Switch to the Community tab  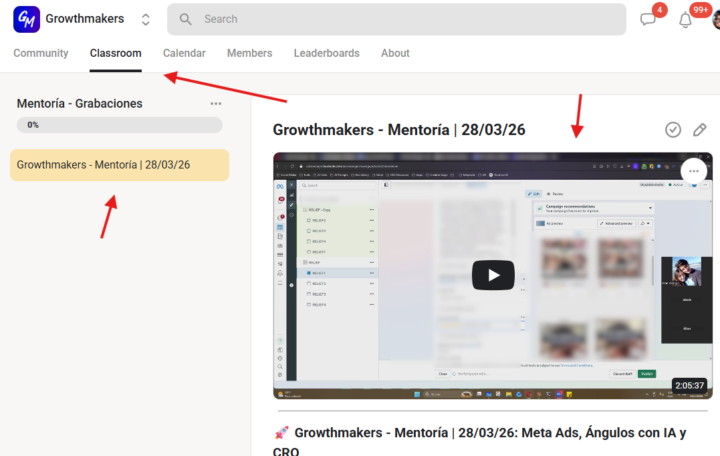pyautogui.click(x=41, y=53)
